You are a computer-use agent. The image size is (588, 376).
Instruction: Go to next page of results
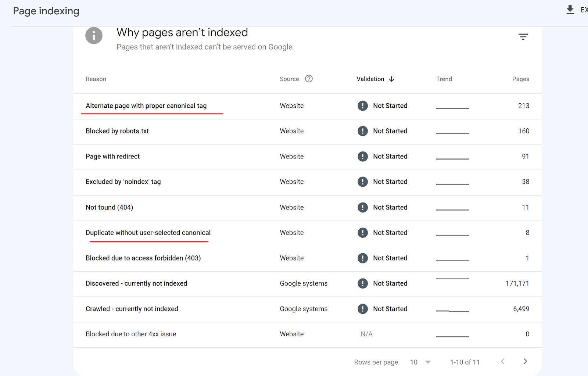[x=525, y=361]
